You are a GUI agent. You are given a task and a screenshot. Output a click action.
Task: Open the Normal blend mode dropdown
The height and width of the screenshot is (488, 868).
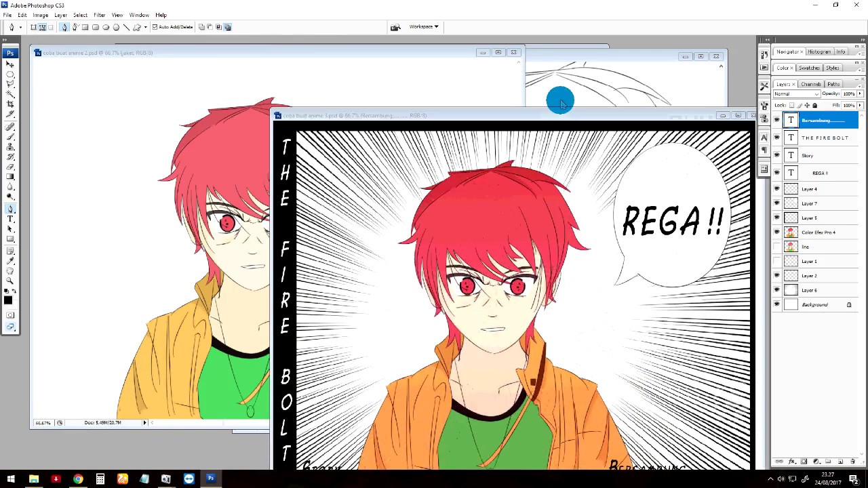pyautogui.click(x=797, y=94)
